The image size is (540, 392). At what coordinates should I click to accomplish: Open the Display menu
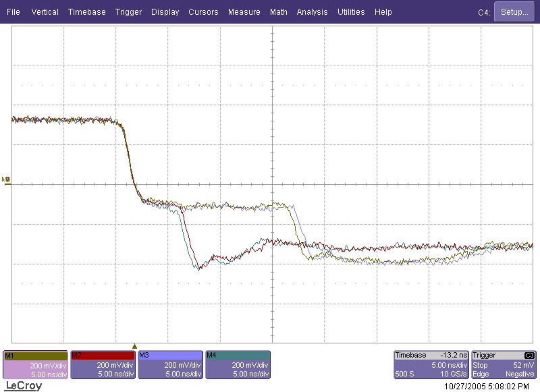[165, 12]
